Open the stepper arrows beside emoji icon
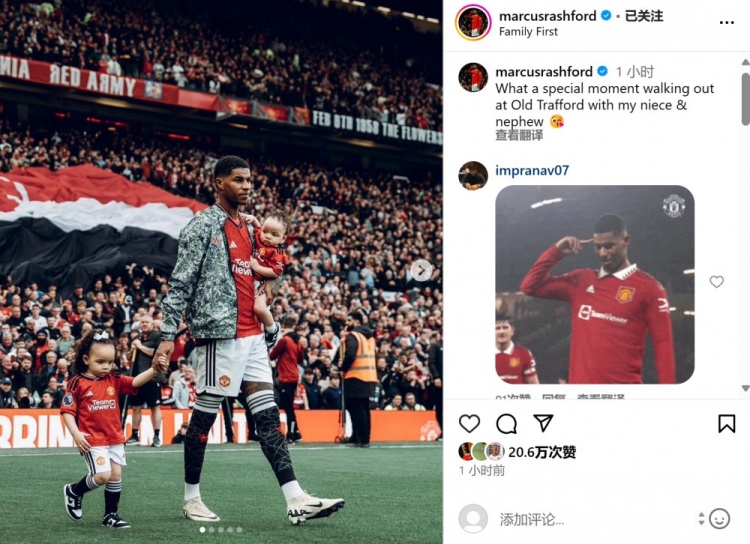Image resolution: width=750 pixels, height=544 pixels. pyautogui.click(x=701, y=519)
